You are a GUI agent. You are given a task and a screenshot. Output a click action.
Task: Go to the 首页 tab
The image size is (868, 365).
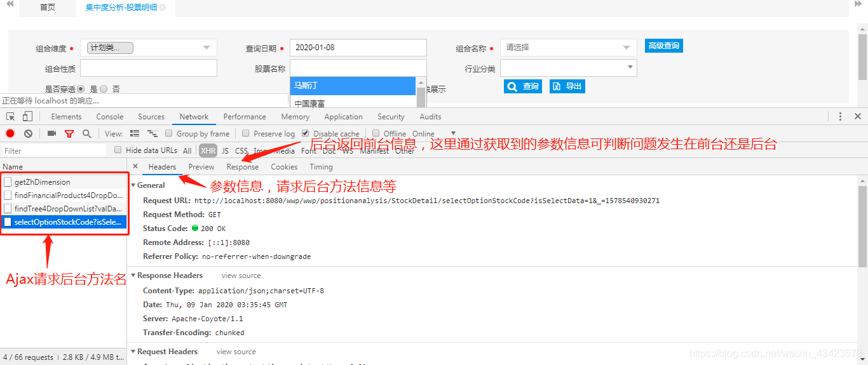coord(48,8)
